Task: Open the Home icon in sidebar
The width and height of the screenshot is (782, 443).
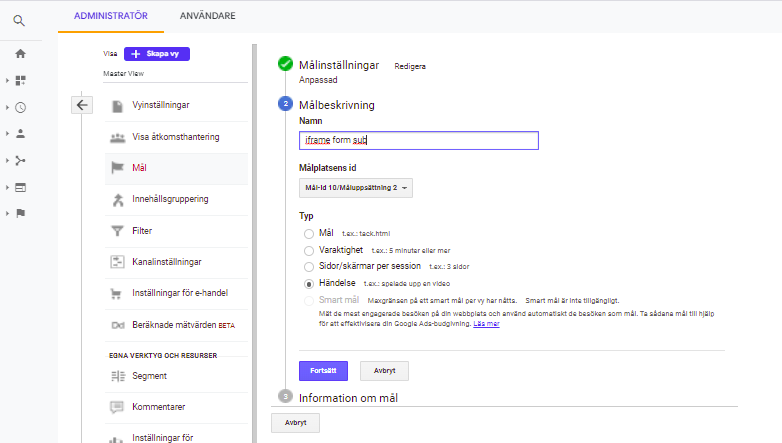Action: pyautogui.click(x=20, y=54)
